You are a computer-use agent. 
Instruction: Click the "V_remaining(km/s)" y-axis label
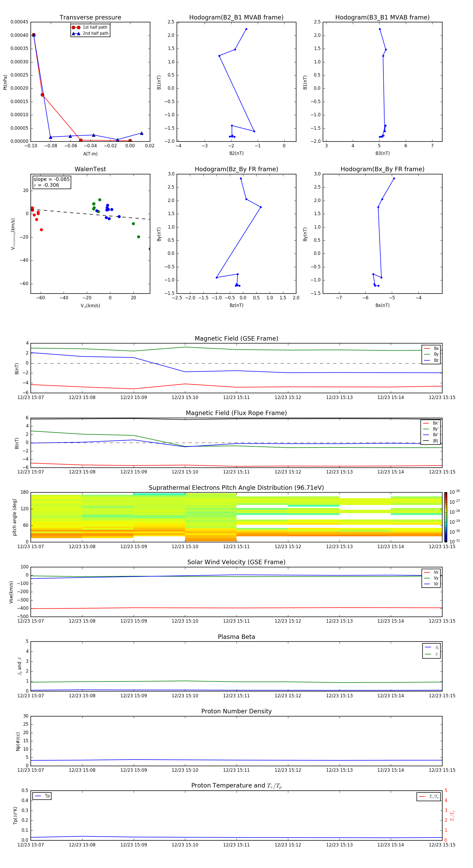pos(13,234)
